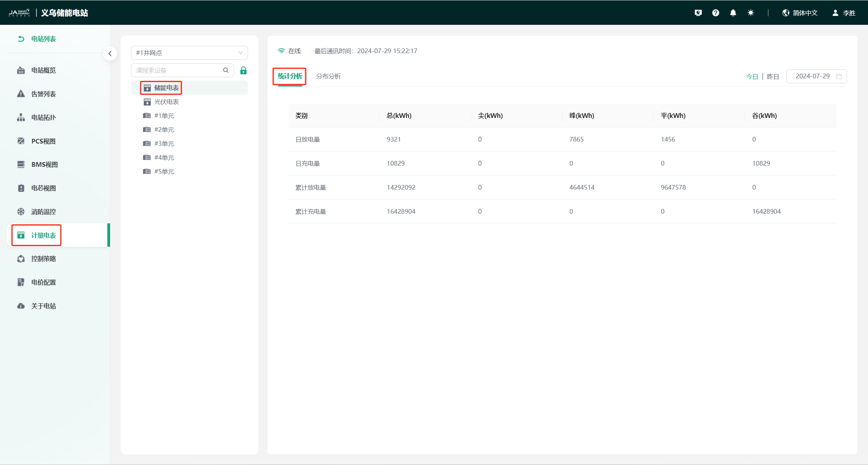
Task: Switch to the 分布分析 tab
Action: (x=328, y=76)
